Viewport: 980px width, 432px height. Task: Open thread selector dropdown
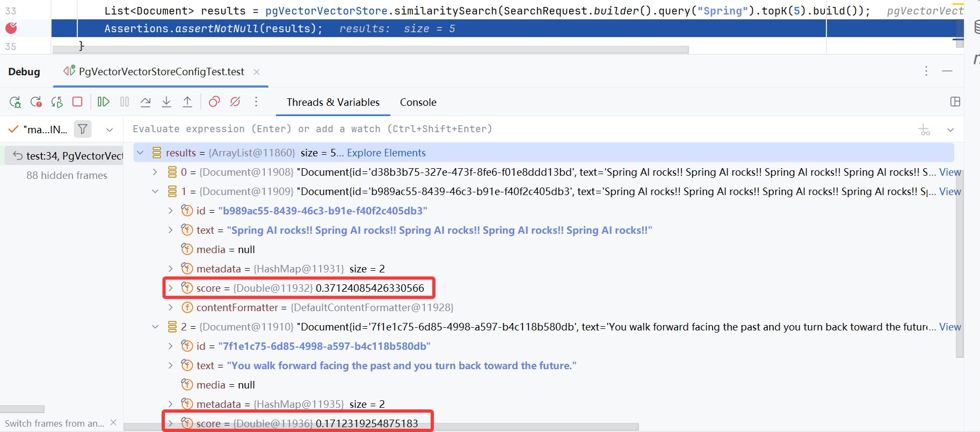(x=110, y=129)
